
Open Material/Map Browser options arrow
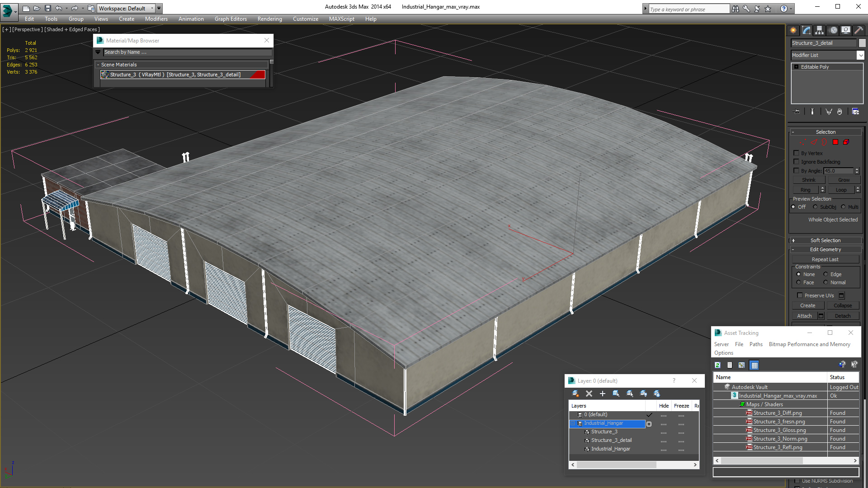(x=98, y=52)
